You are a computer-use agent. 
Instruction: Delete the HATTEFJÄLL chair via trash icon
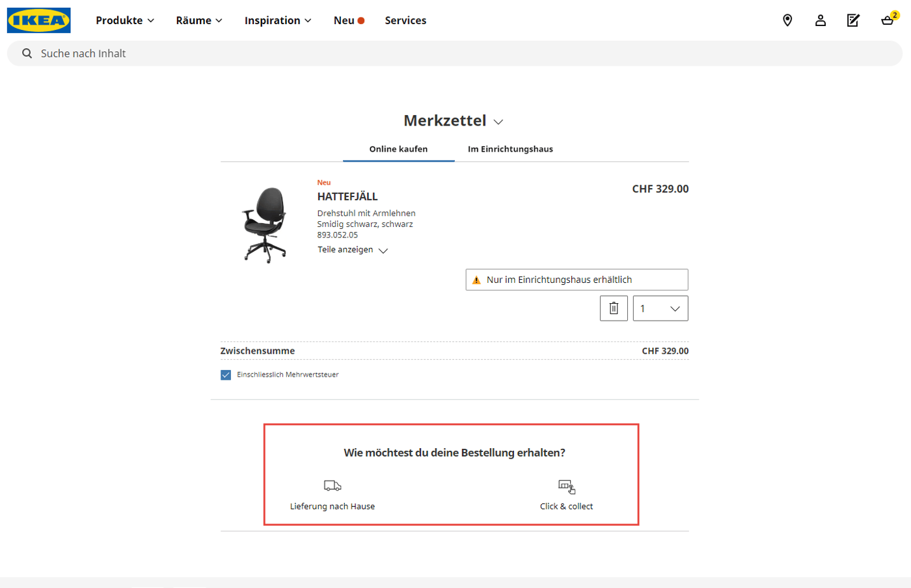coord(613,308)
